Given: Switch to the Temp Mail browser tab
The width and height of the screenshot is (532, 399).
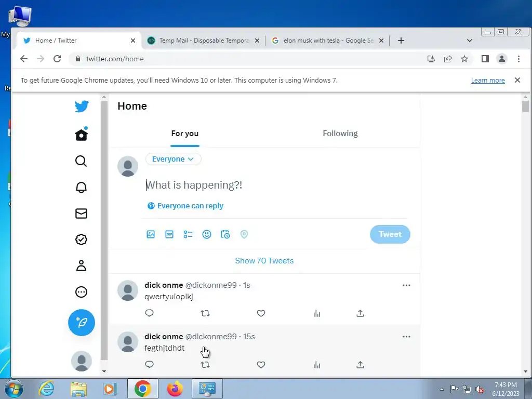Looking at the screenshot, I should (x=203, y=41).
